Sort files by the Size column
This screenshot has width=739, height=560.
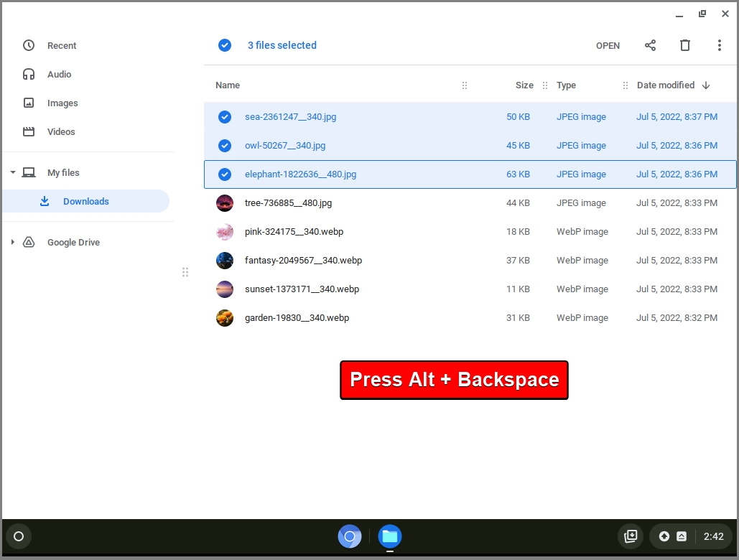point(524,85)
